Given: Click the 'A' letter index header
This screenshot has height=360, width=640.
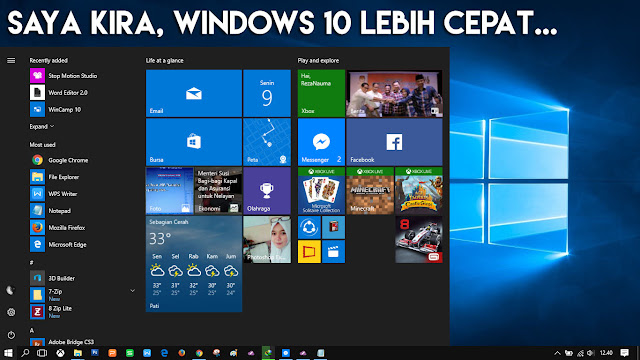Looking at the screenshot, I should [x=31, y=330].
